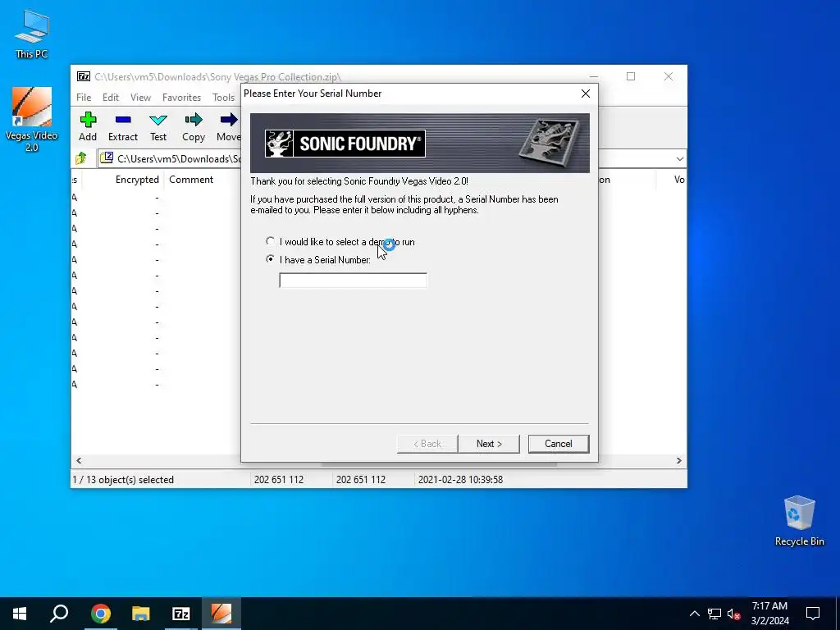
Task: Click the left arrow of horizontal scrollbar
Action: pyautogui.click(x=79, y=461)
